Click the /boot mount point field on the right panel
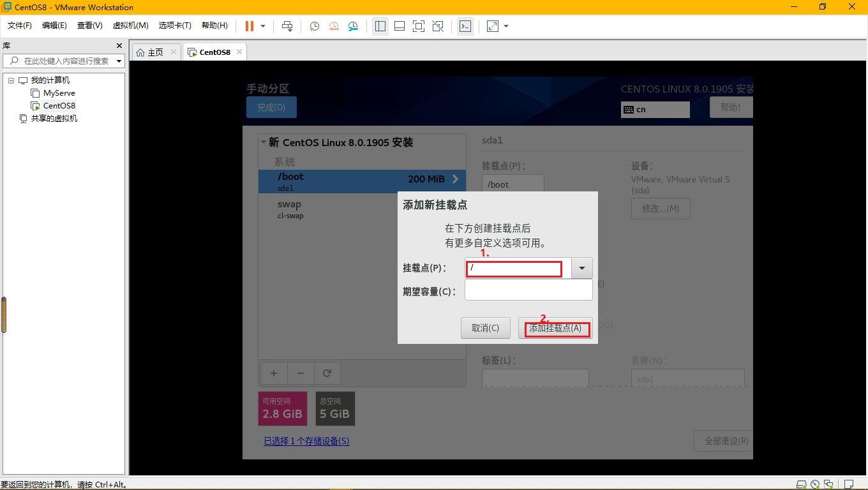Screen dimensions: 868x490 [x=513, y=184]
